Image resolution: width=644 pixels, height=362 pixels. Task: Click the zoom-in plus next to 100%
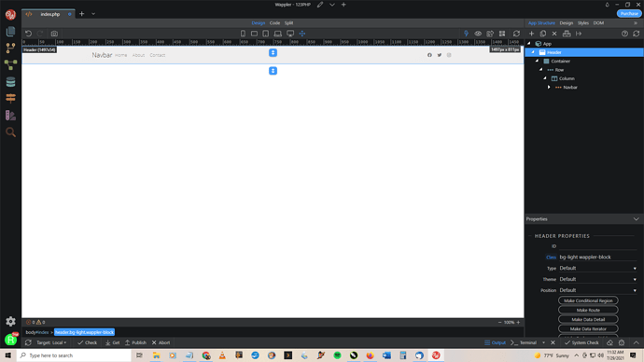pos(518,322)
